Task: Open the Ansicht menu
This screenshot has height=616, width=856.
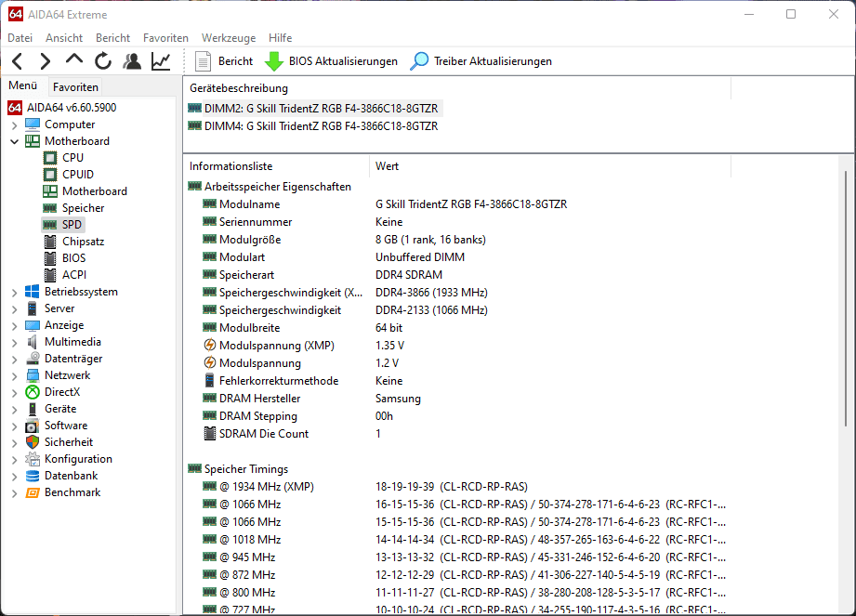Action: tap(64, 38)
